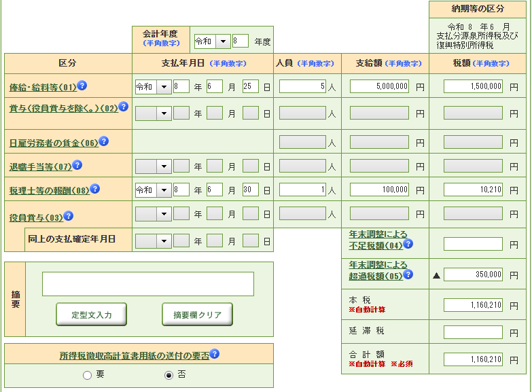Click 役員賞与(03) 税額 field
The image size is (532, 392).
[473, 213]
